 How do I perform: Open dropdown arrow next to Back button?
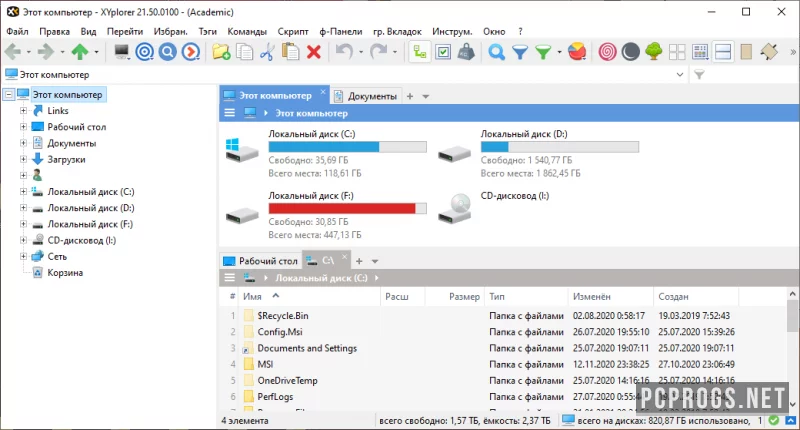point(29,52)
